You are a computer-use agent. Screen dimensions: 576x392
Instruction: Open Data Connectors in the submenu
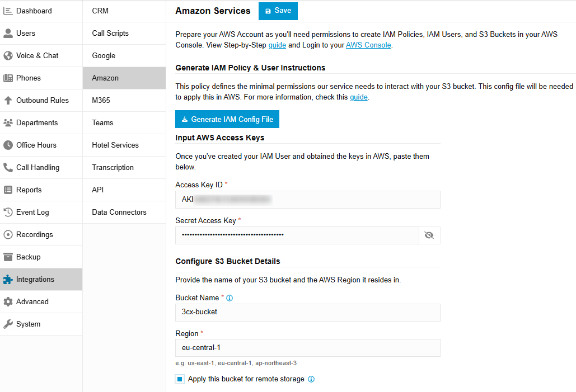click(x=124, y=212)
